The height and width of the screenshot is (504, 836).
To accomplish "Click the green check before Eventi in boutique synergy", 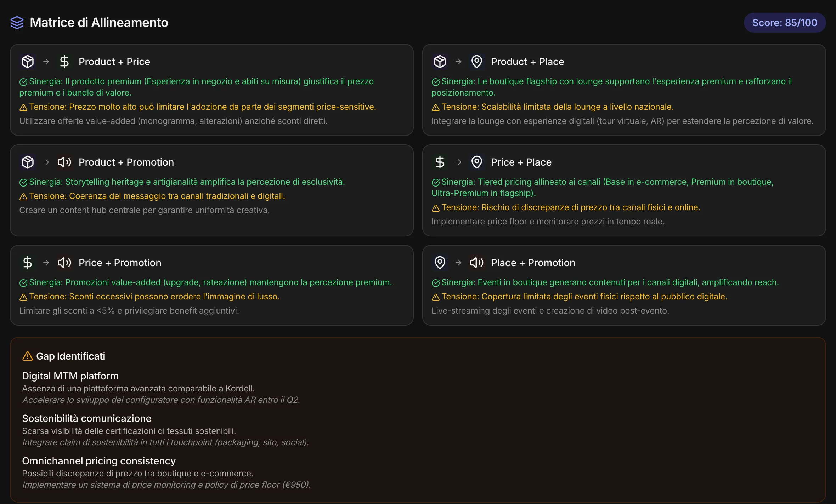I will (x=436, y=283).
